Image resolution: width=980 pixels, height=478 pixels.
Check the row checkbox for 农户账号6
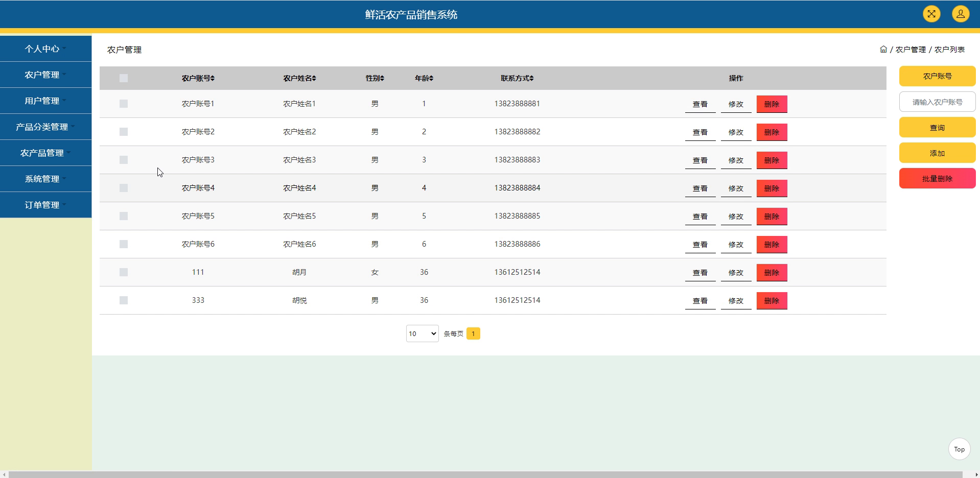tap(124, 244)
